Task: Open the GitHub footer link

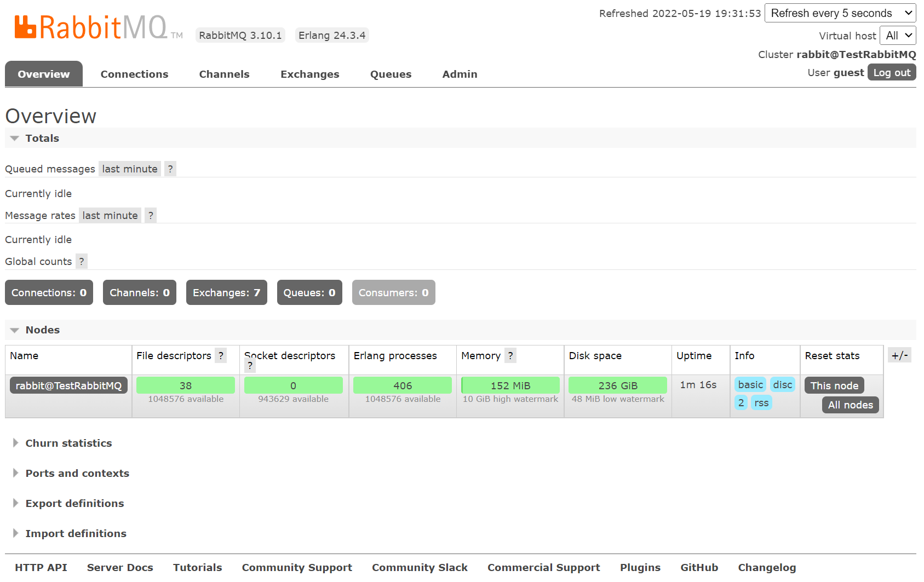Action: coord(699,568)
